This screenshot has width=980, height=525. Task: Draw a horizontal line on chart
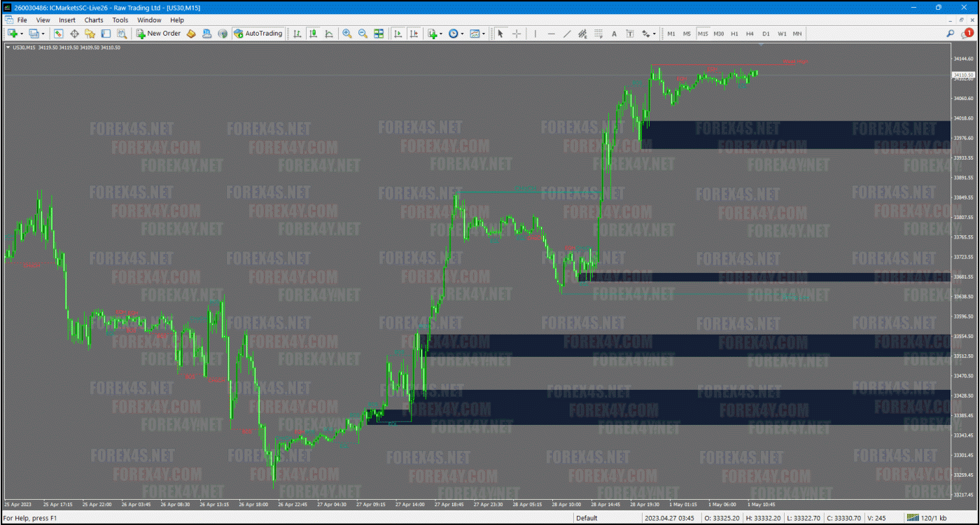pyautogui.click(x=551, y=34)
